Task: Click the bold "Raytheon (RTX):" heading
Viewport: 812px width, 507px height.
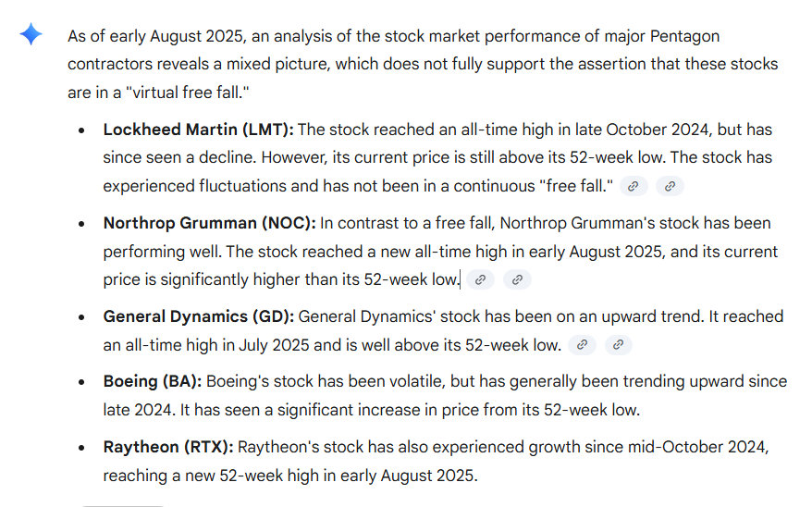Action: [x=168, y=447]
